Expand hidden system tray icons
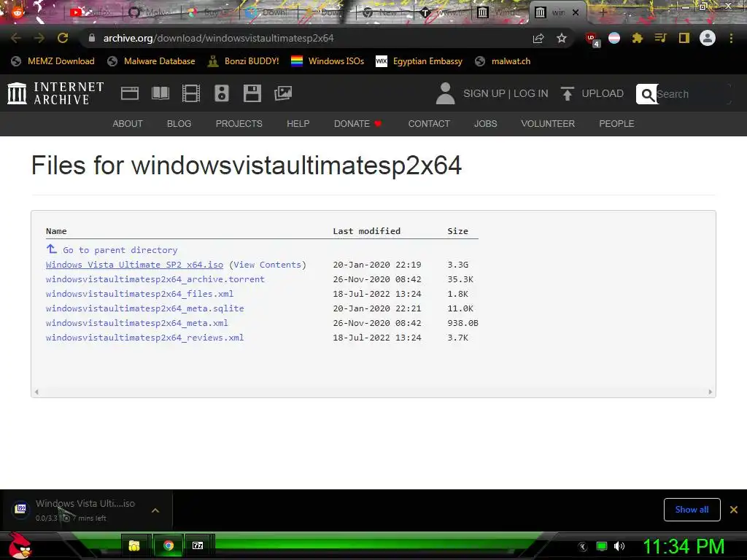Screen dimensions: 747x560 [583, 547]
